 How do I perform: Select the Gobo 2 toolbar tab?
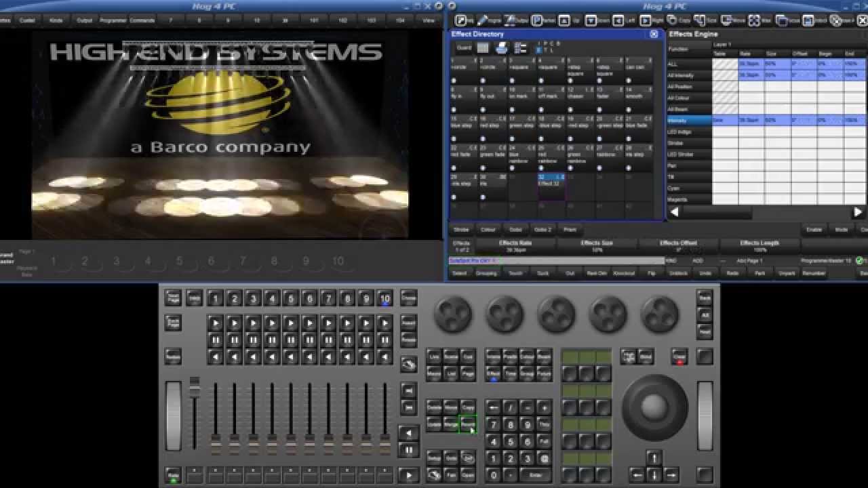[x=542, y=230]
